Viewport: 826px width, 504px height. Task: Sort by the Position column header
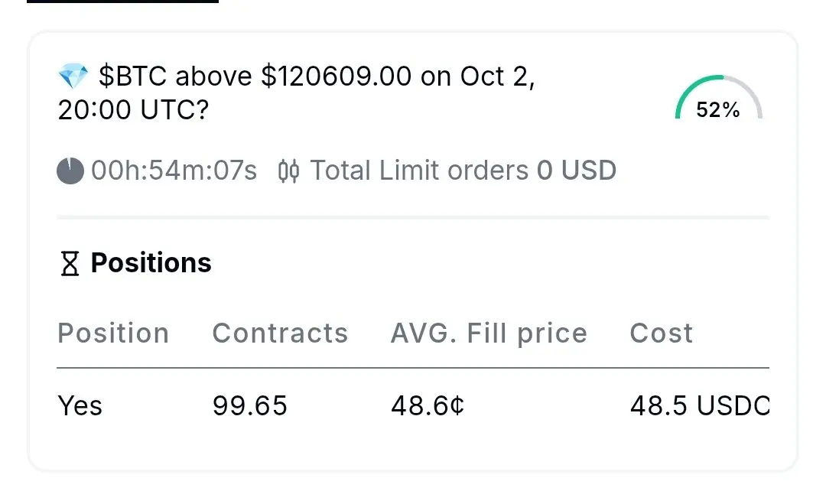tap(113, 333)
